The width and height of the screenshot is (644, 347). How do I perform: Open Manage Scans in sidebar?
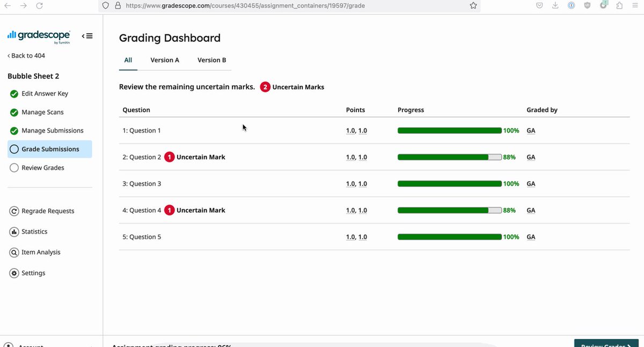[42, 112]
